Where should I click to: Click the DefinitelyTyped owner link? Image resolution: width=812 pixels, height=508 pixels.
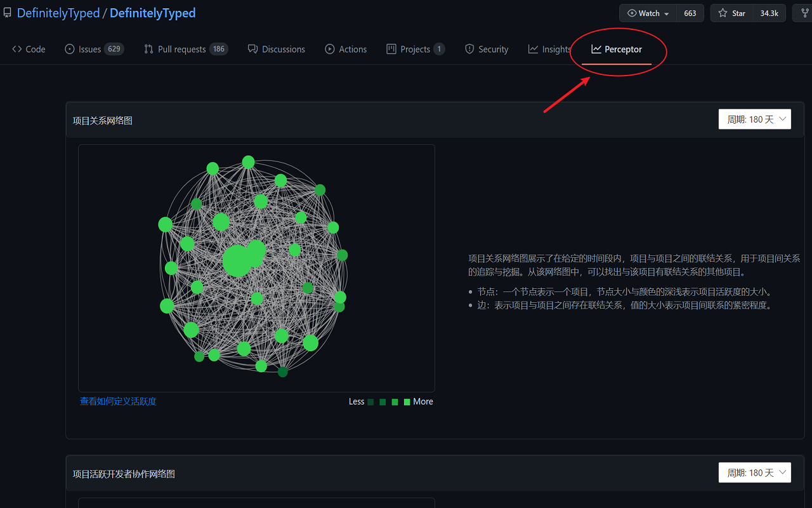(x=58, y=13)
